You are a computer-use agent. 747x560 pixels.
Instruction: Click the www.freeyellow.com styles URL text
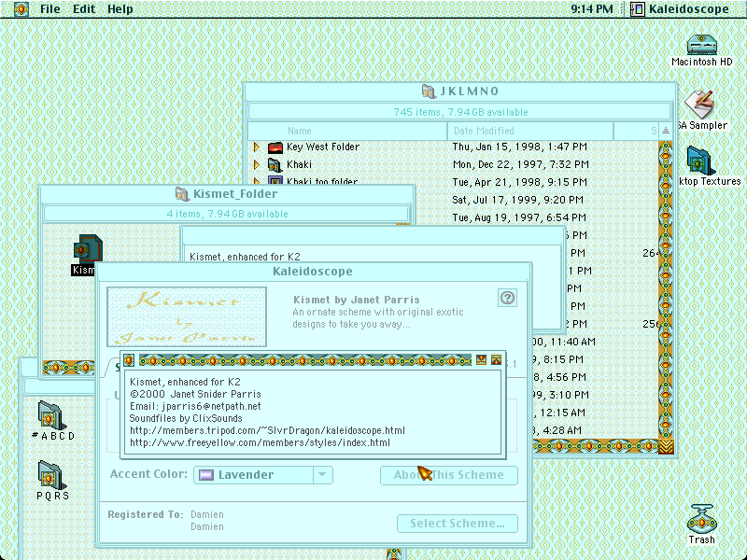pos(261,442)
